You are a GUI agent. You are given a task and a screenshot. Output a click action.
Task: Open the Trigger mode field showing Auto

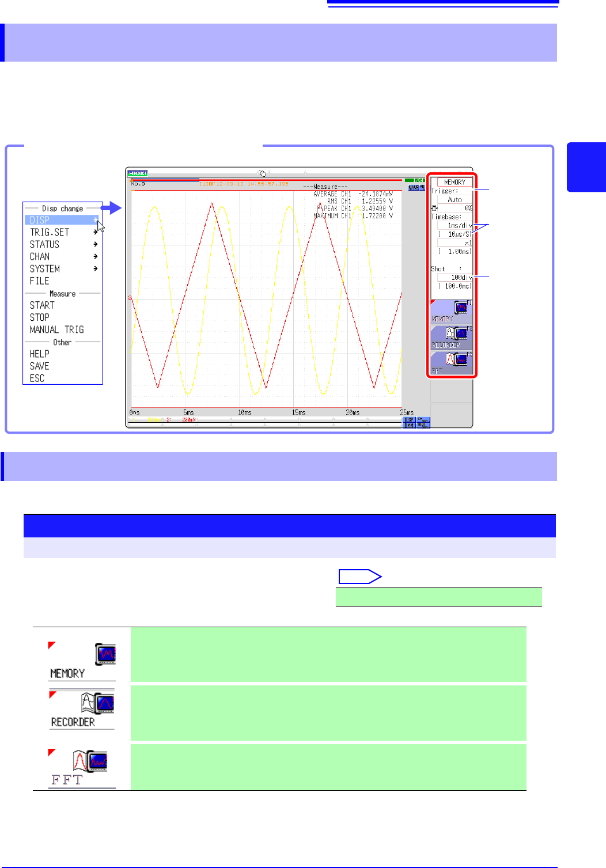[x=455, y=199]
